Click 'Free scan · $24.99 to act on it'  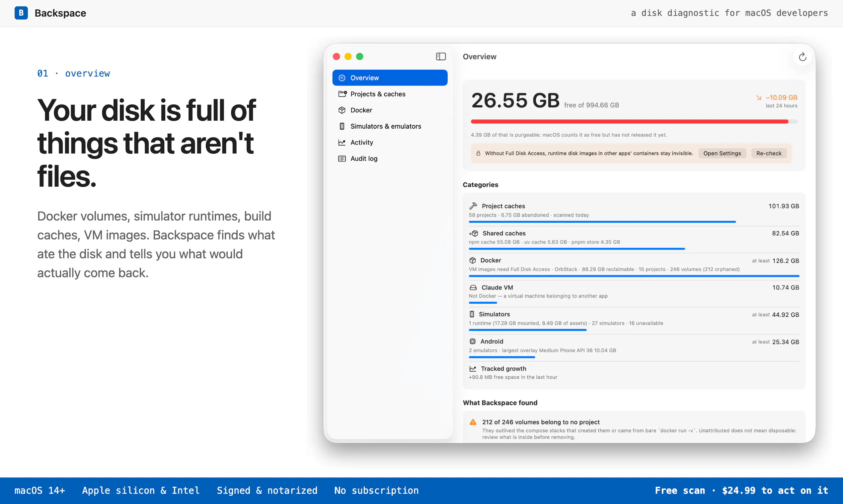(x=741, y=490)
